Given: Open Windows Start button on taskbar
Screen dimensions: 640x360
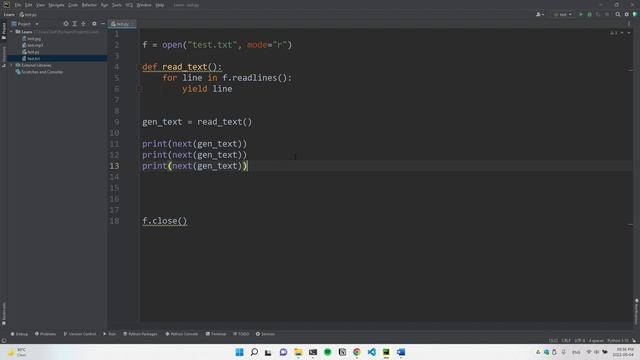Looking at the screenshot, I should 240,352.
